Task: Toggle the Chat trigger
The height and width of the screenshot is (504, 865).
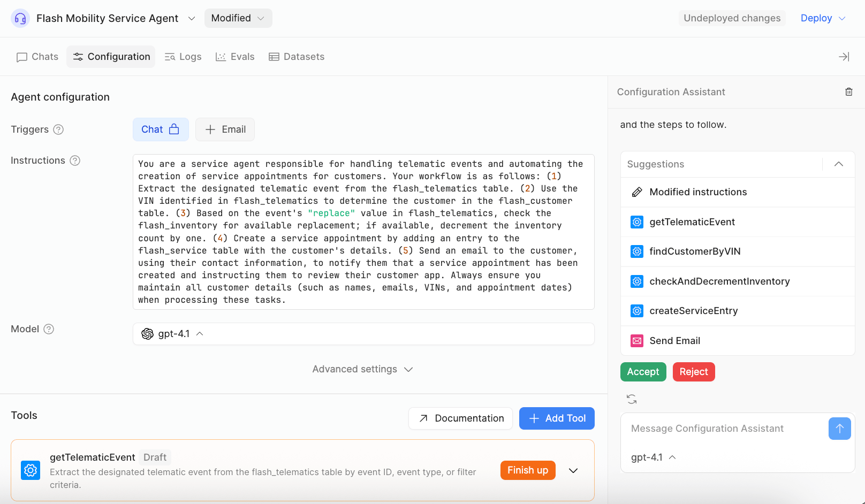Action: coord(161,129)
